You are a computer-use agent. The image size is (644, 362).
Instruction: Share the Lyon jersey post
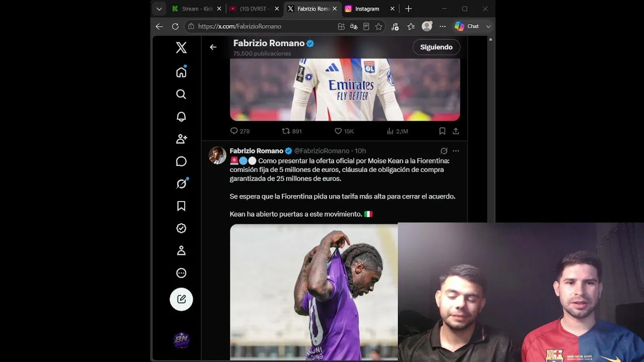point(456,131)
